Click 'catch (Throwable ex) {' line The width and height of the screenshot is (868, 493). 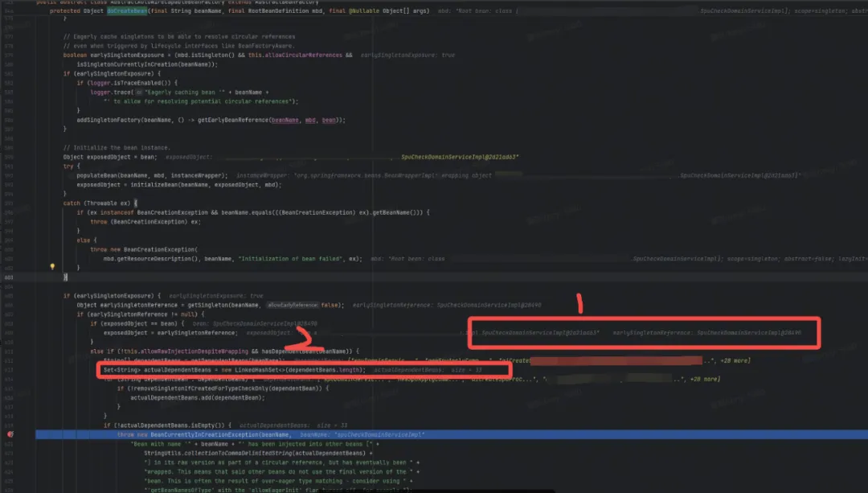(x=100, y=203)
